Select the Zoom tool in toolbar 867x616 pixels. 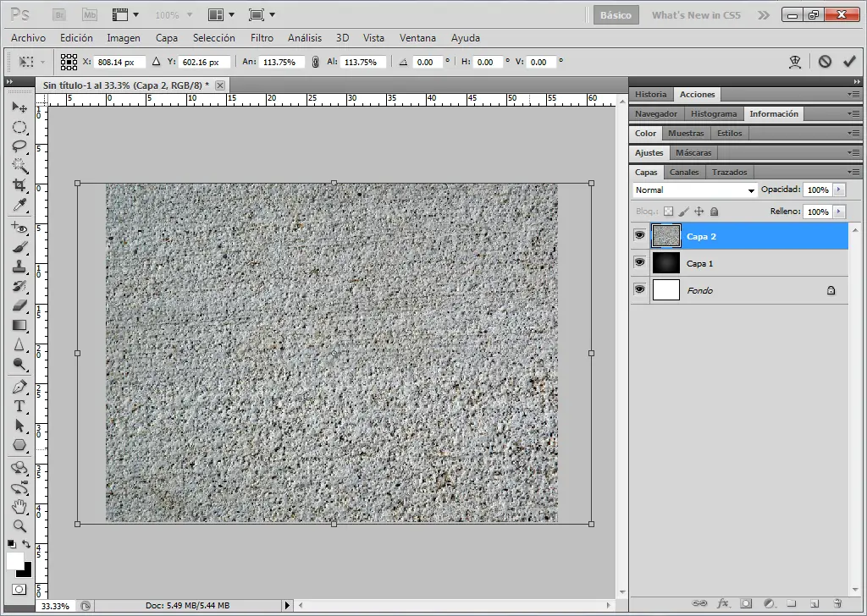(19, 525)
